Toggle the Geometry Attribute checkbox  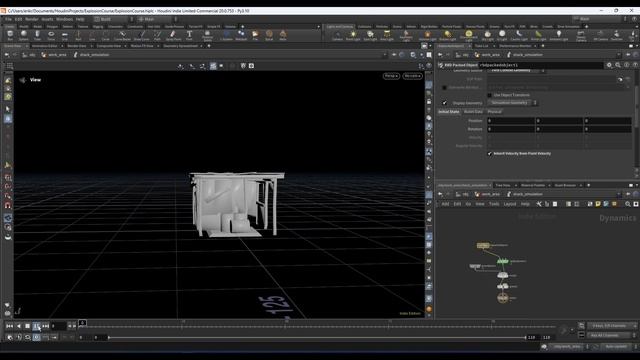[444, 87]
